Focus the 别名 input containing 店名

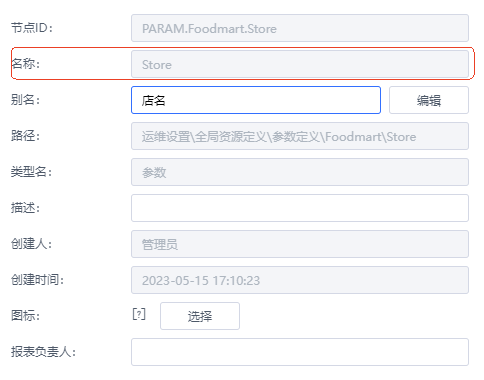[x=256, y=100]
